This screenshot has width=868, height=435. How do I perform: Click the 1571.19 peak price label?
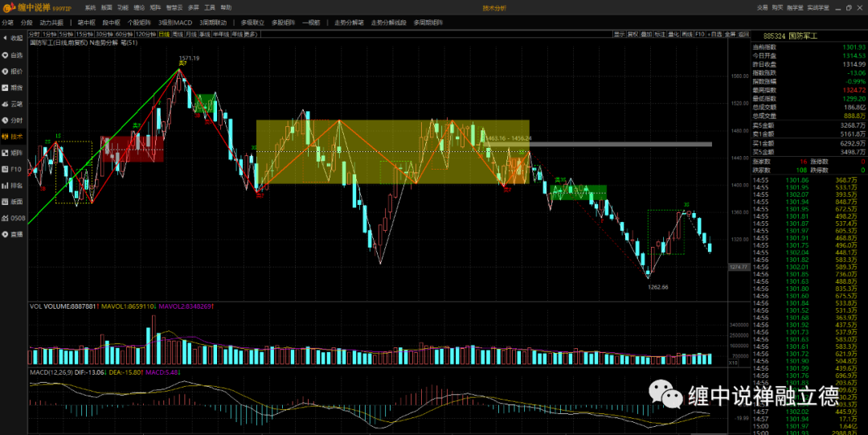(189, 58)
